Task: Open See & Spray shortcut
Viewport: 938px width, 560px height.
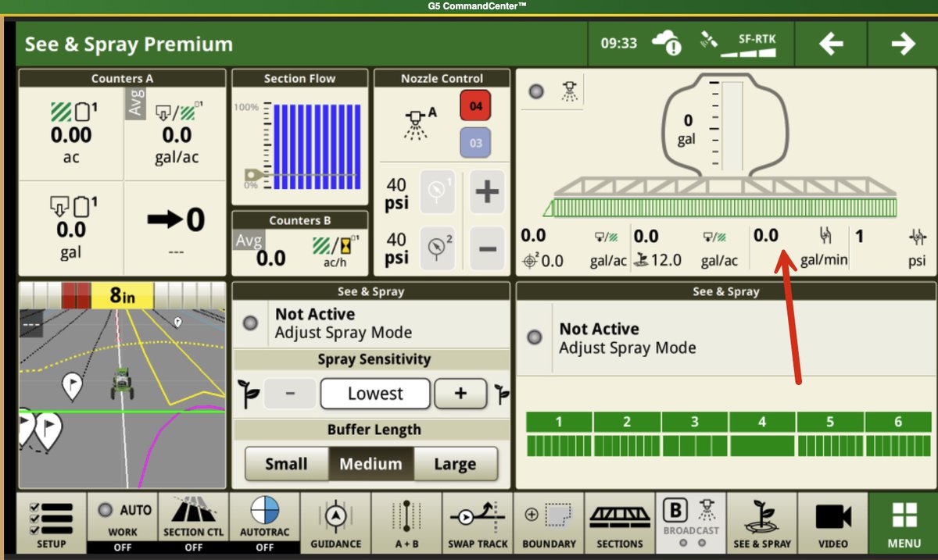Action: point(762,523)
